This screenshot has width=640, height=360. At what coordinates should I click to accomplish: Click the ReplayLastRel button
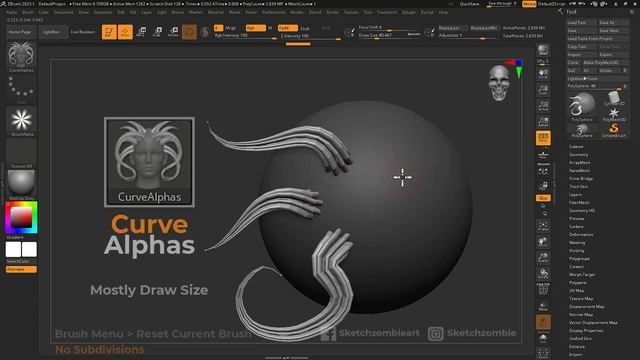(x=484, y=28)
